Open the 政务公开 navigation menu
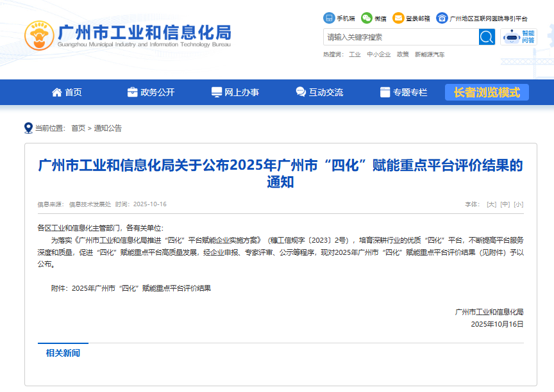554x392 pixels. click(150, 92)
